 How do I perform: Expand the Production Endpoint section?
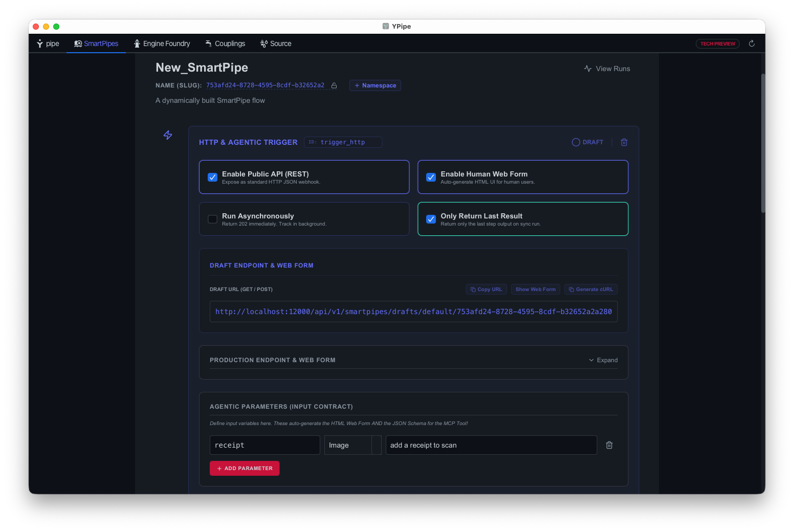(x=603, y=360)
